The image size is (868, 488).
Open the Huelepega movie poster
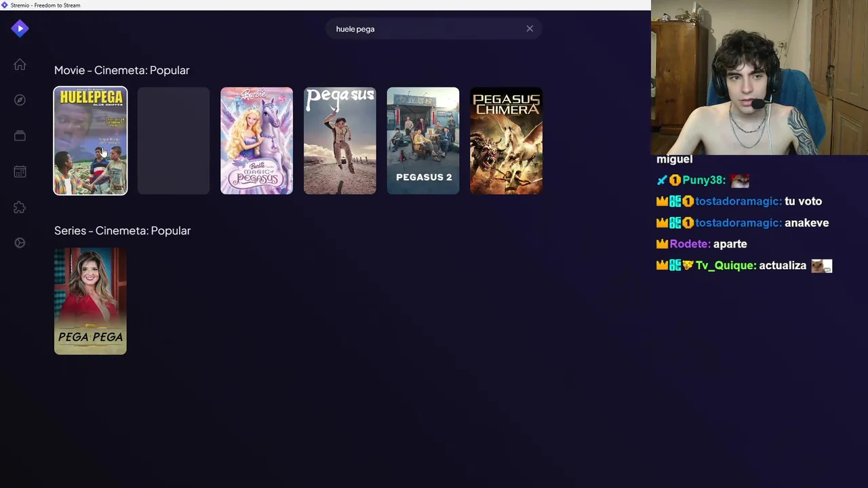(x=90, y=140)
